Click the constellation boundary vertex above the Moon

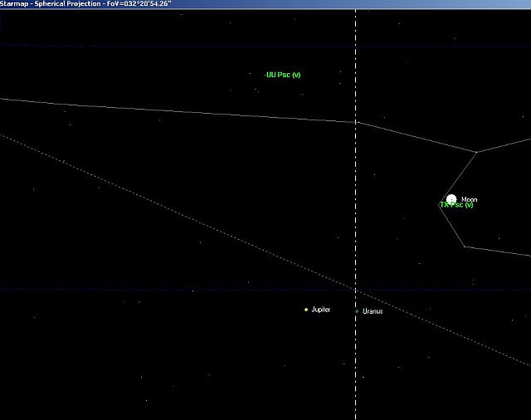(x=476, y=152)
